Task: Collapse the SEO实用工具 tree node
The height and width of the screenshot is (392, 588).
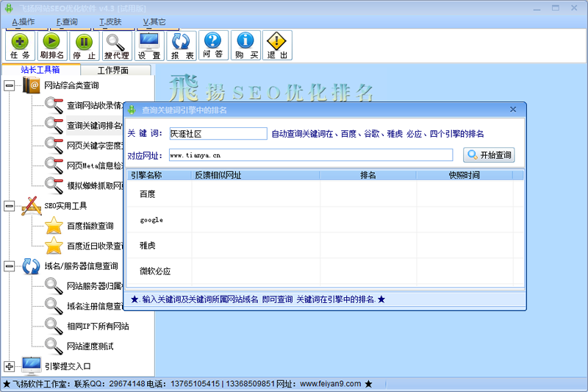Action: [x=10, y=206]
